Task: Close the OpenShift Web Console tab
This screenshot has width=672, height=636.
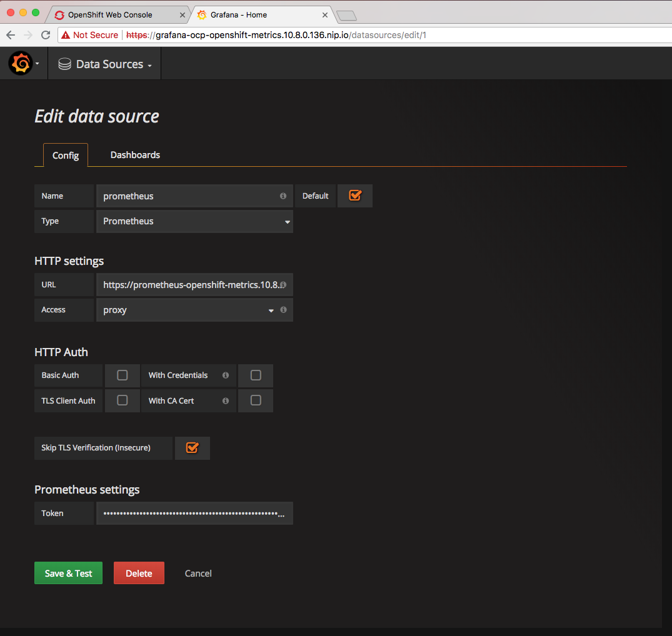Action: pyautogui.click(x=182, y=15)
